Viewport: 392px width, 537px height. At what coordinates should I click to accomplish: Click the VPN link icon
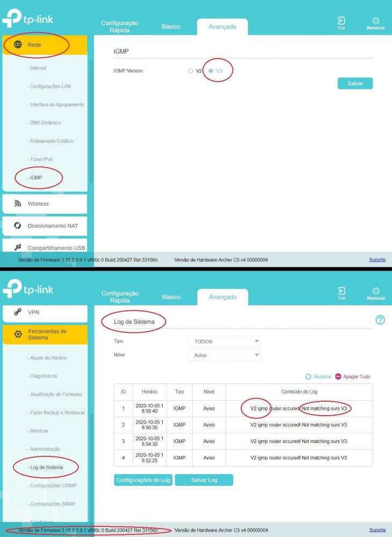[18, 312]
